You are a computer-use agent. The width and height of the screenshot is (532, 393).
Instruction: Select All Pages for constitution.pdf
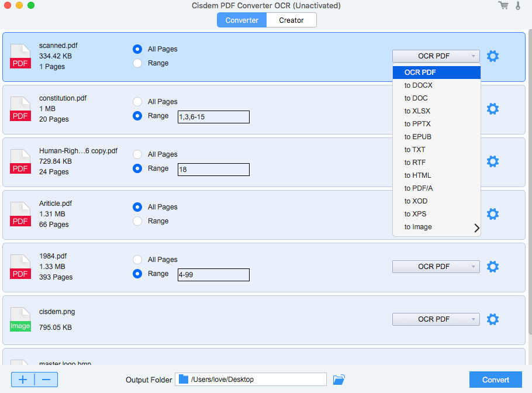[x=137, y=102]
